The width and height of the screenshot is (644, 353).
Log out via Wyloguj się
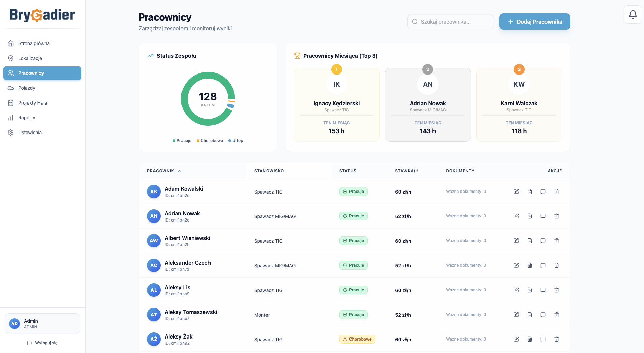pos(42,343)
